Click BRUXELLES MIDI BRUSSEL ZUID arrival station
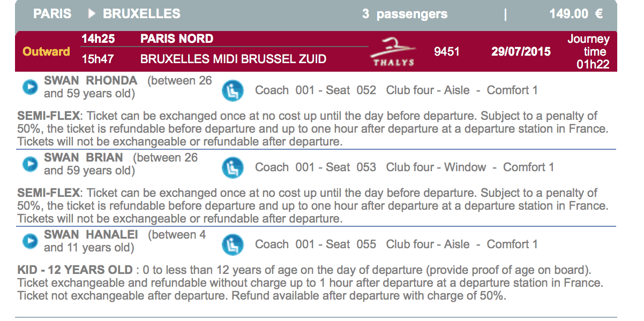Image resolution: width=644 pixels, height=321 pixels. click(233, 59)
